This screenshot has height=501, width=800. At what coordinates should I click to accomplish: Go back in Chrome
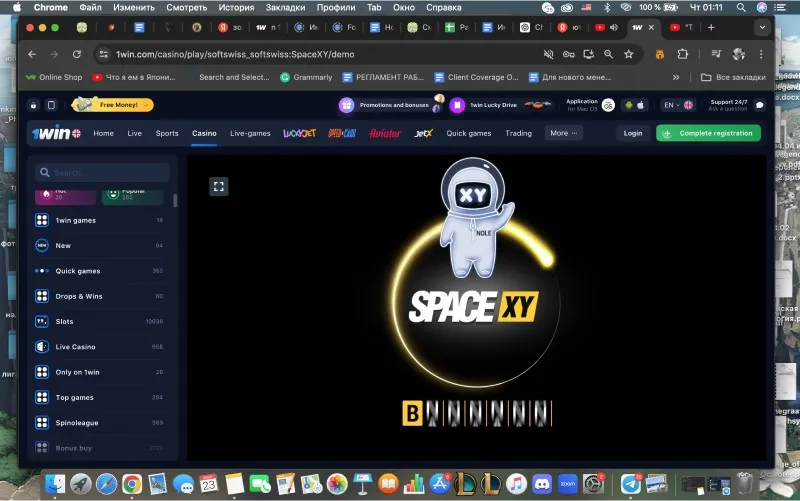click(x=32, y=54)
